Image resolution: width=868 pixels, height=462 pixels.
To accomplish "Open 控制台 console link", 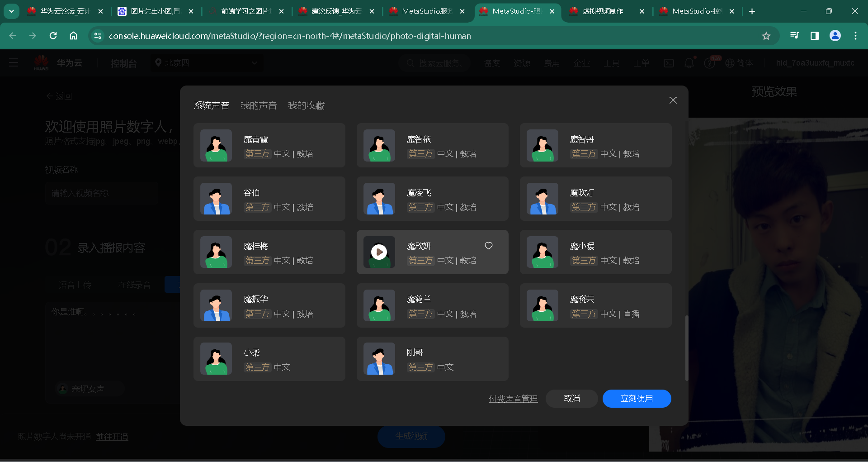I will 124,63.
